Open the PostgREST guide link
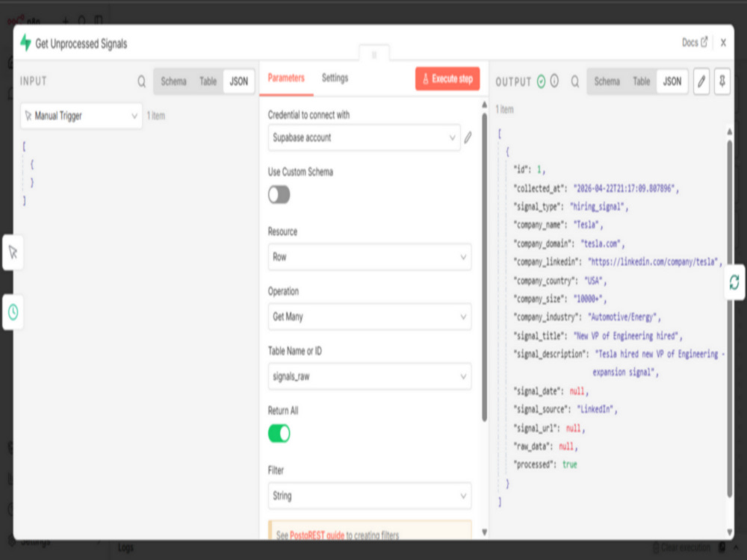This screenshot has width=747, height=560. click(x=317, y=535)
